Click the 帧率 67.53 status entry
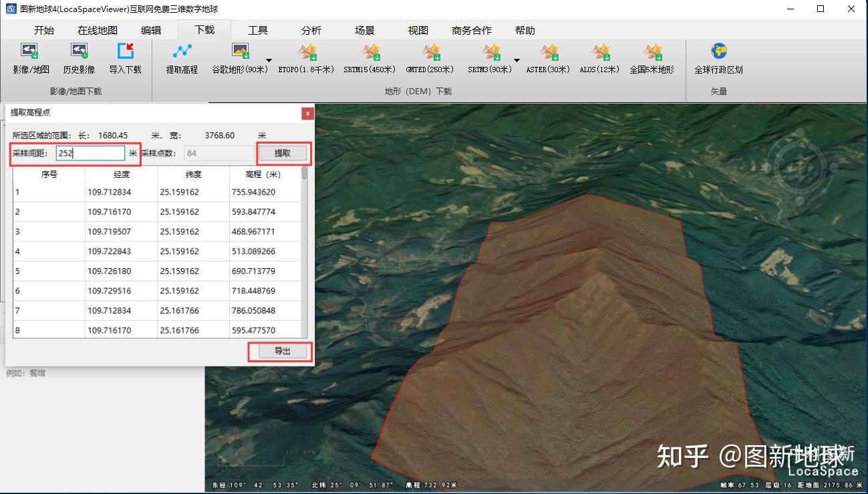The width and height of the screenshot is (868, 494). pos(738,485)
